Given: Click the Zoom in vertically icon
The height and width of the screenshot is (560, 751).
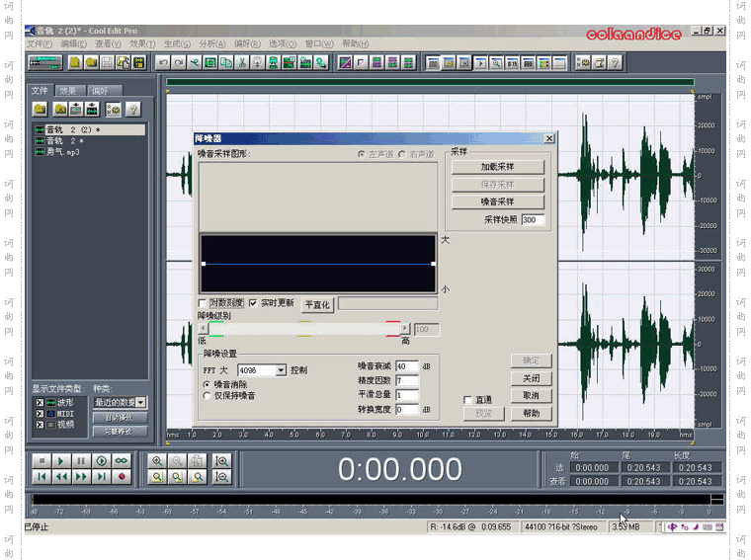Looking at the screenshot, I should coord(221,461).
